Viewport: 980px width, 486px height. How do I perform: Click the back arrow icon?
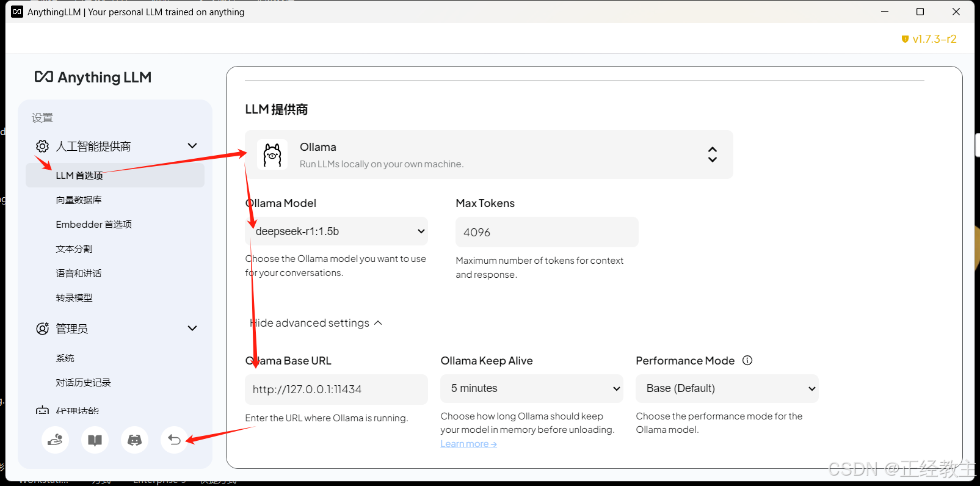[x=174, y=440]
